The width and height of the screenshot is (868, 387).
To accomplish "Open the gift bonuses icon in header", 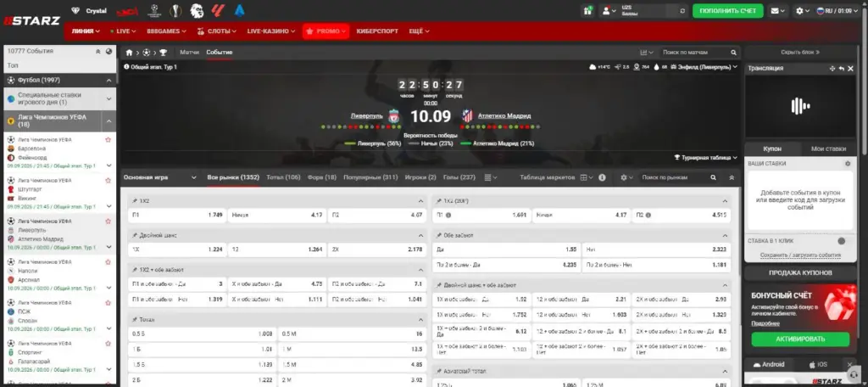I will click(x=588, y=10).
